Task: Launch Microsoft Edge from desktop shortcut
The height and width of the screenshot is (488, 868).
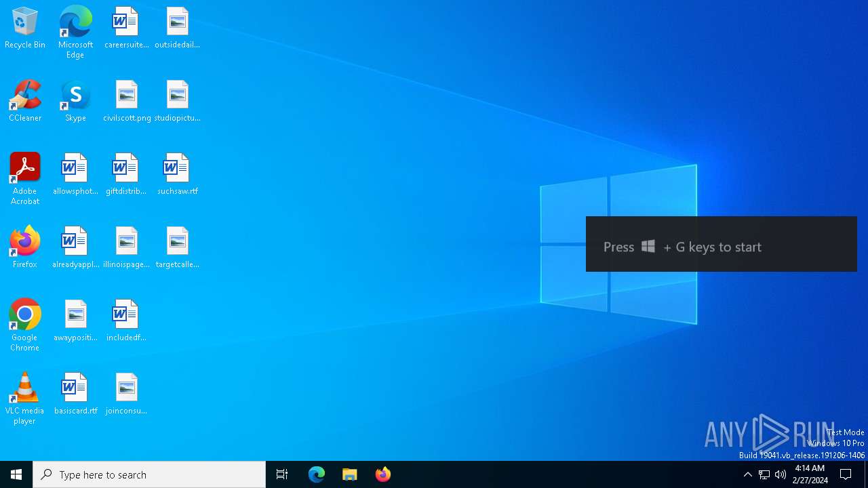Action: click(x=75, y=33)
